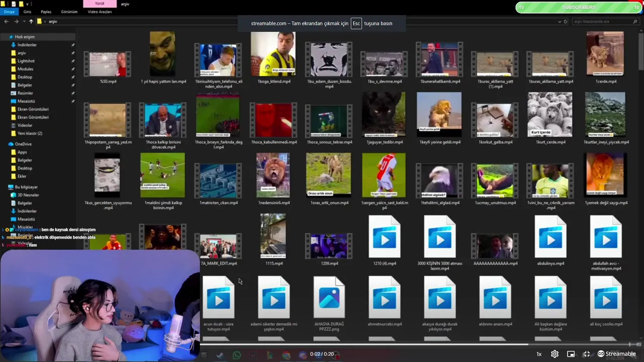The height and width of the screenshot is (362, 644).
Task: Select file 1 yıl hapis yattım lan.mp4
Action: point(163,54)
